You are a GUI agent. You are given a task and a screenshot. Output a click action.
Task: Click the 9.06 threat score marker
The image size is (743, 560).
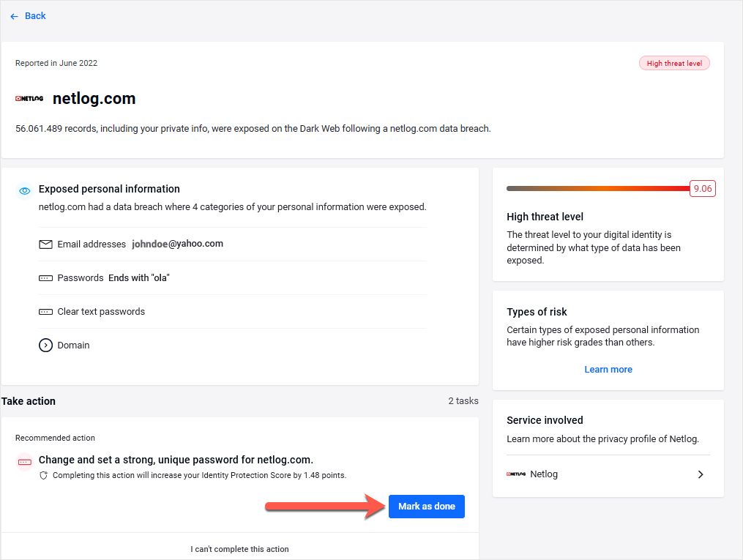point(703,189)
